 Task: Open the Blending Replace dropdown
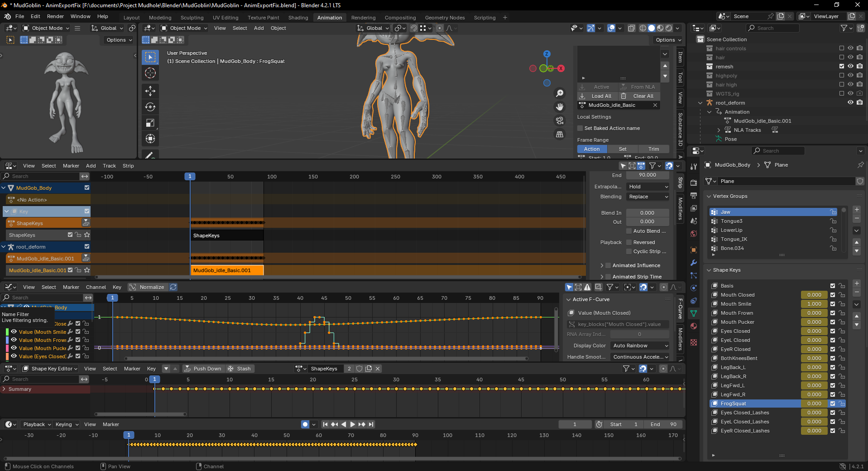point(648,197)
